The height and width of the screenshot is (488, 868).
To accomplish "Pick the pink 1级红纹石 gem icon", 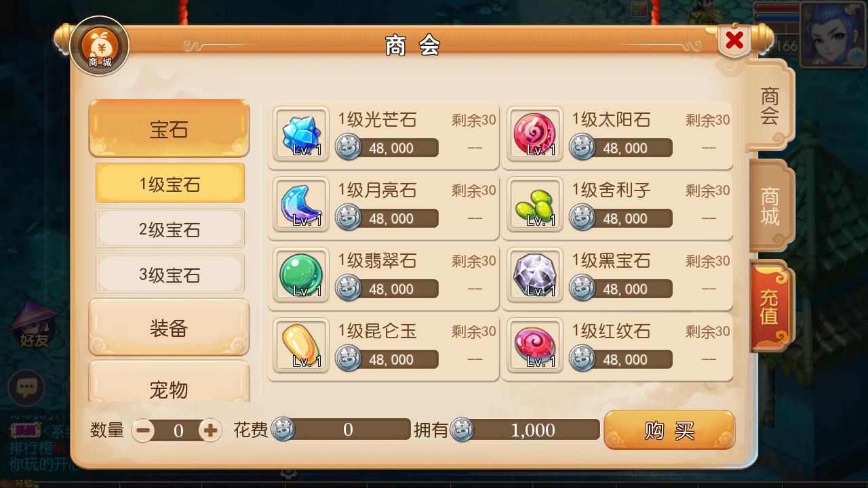I will coord(535,346).
